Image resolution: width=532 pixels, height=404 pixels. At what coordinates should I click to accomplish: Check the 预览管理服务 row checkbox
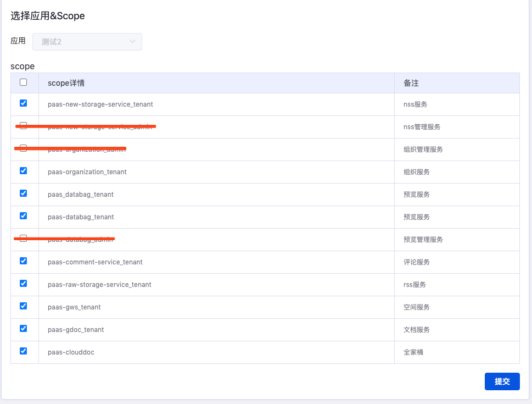click(x=24, y=238)
